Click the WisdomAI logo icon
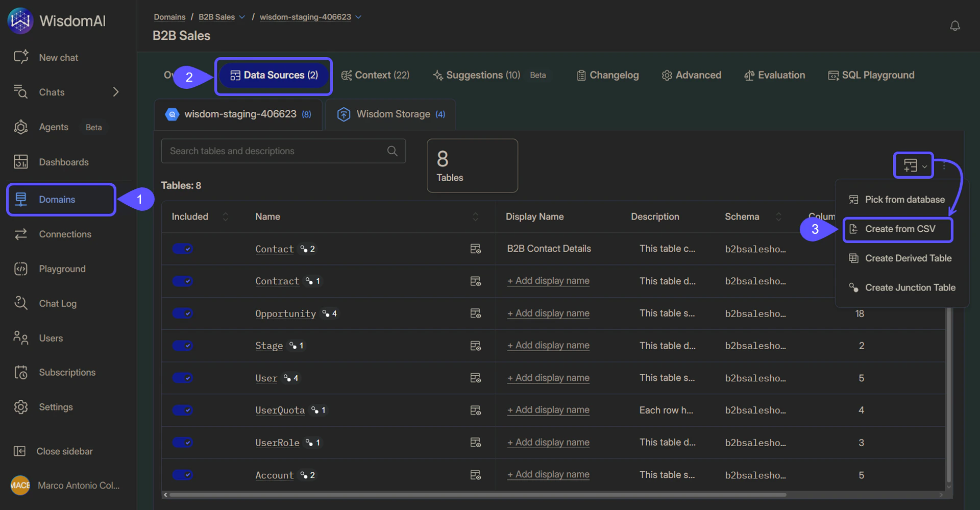Viewport: 980px width, 510px height. click(x=20, y=20)
